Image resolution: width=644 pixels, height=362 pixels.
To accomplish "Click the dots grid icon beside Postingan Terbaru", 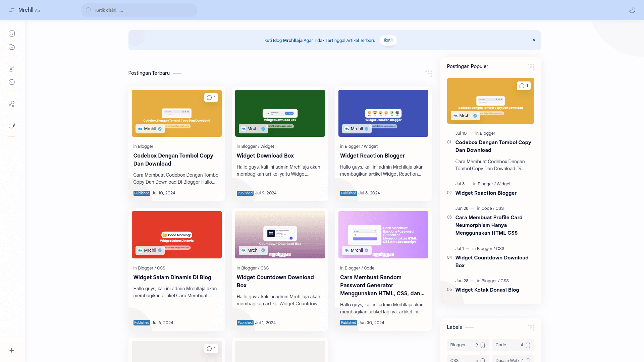I will coord(429,73).
